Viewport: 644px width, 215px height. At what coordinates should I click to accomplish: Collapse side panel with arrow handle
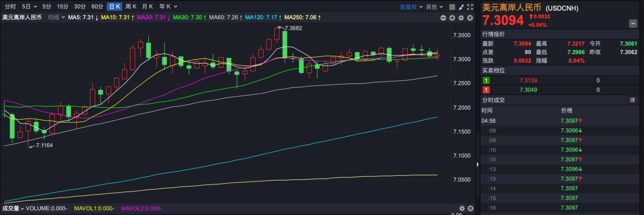click(x=477, y=165)
